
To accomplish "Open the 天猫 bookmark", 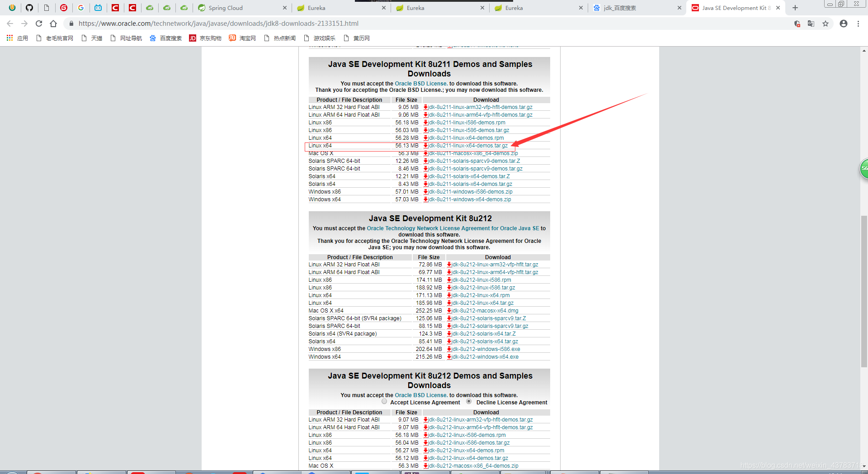I will click(92, 38).
